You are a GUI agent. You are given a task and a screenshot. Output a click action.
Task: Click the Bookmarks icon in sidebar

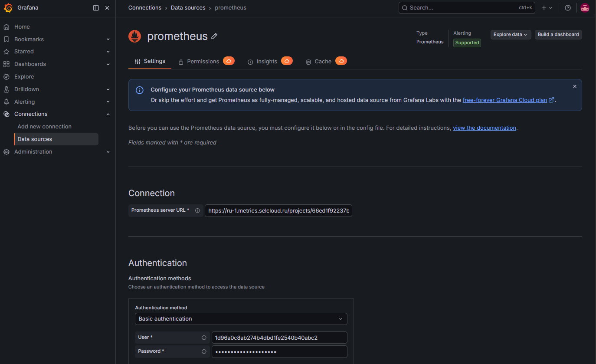[x=6, y=39]
